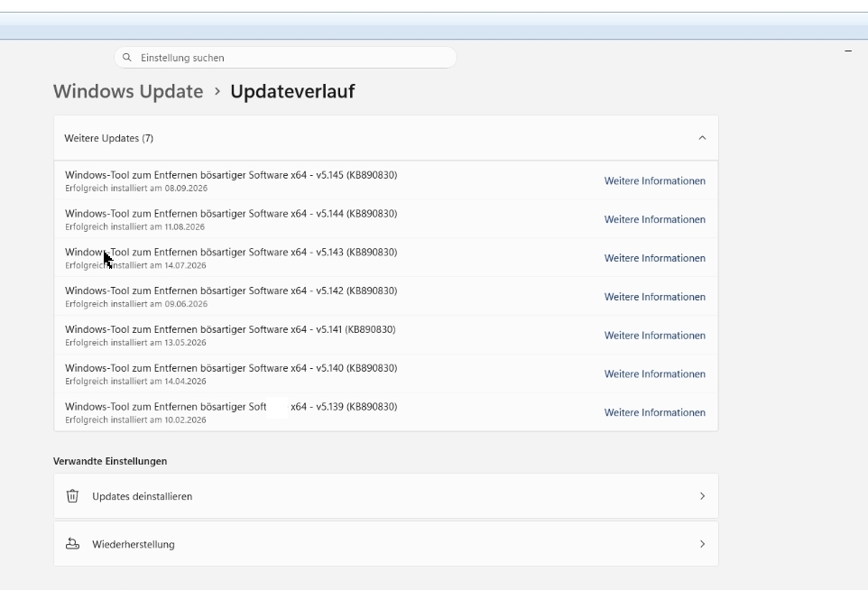Collapse the Weitere Updates (7) section
868x590 pixels.
(x=702, y=138)
